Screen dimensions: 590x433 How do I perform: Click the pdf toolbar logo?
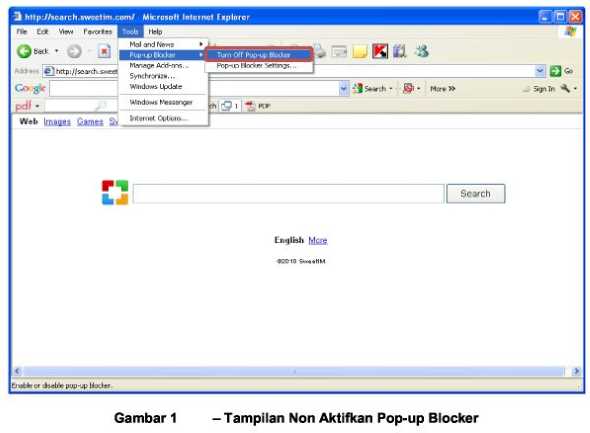tap(23, 106)
